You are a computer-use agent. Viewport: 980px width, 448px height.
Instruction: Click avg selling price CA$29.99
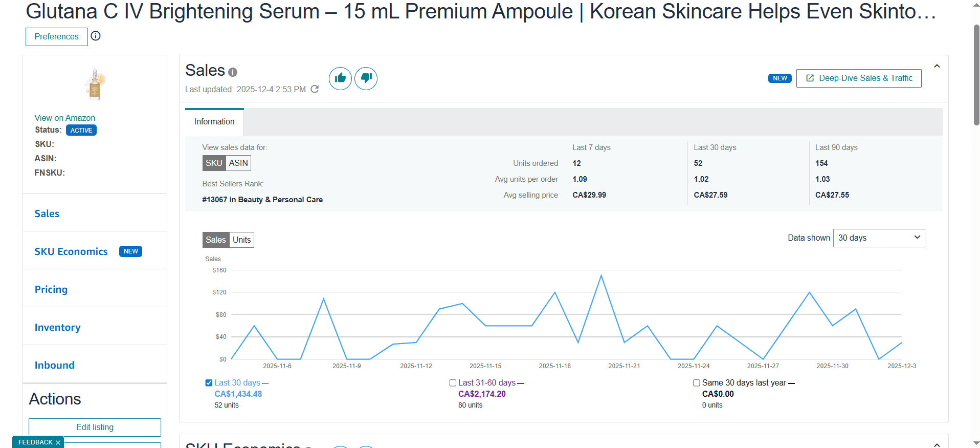[589, 195]
